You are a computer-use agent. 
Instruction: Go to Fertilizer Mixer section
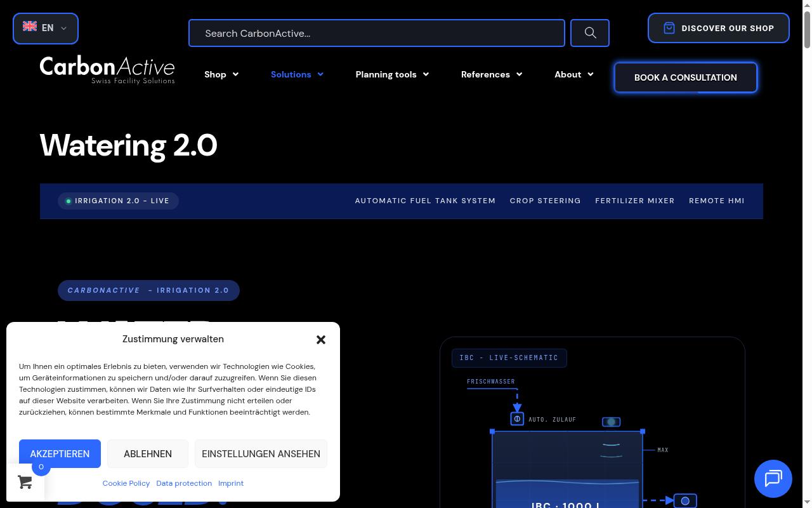click(x=635, y=201)
